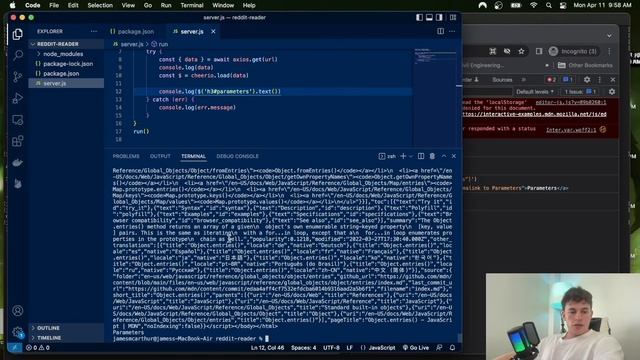Open the Run and Debug view
640x360 pixels.
click(x=18, y=98)
